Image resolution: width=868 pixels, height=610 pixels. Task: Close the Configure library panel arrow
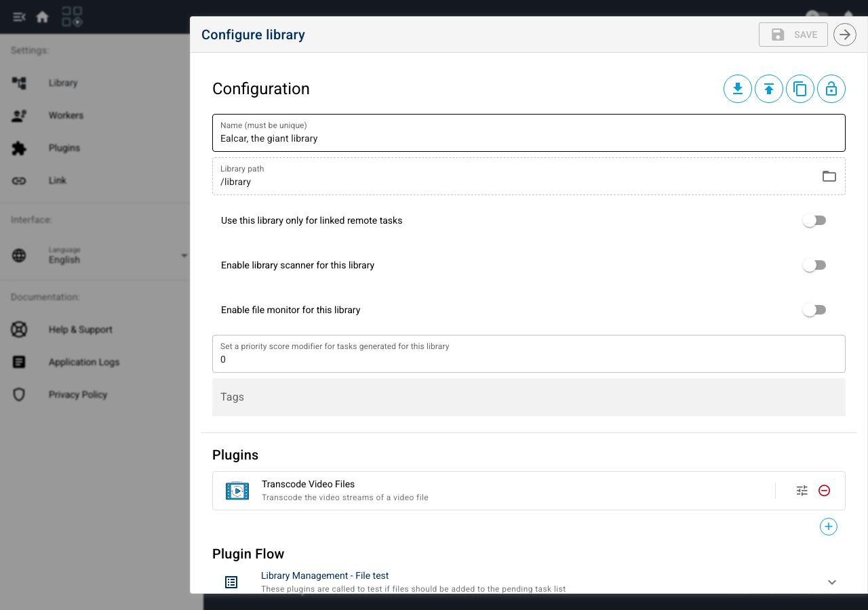point(845,35)
